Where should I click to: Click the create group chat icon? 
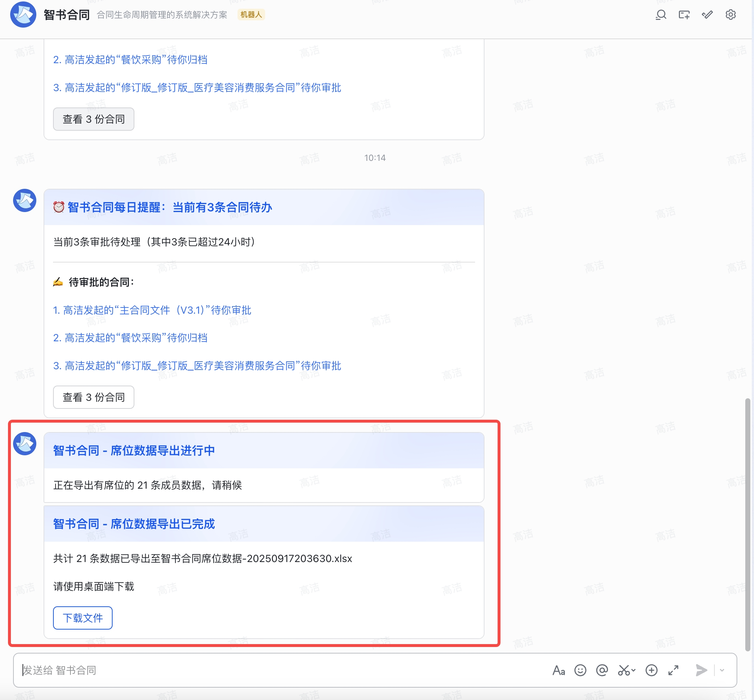[685, 15]
